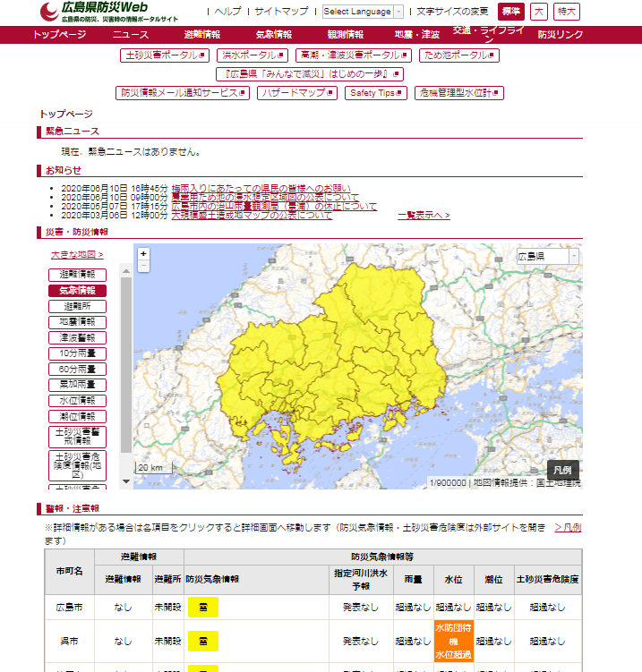The height and width of the screenshot is (672, 642).
Task: Open the ため池ポータル link
Action: coord(458,55)
